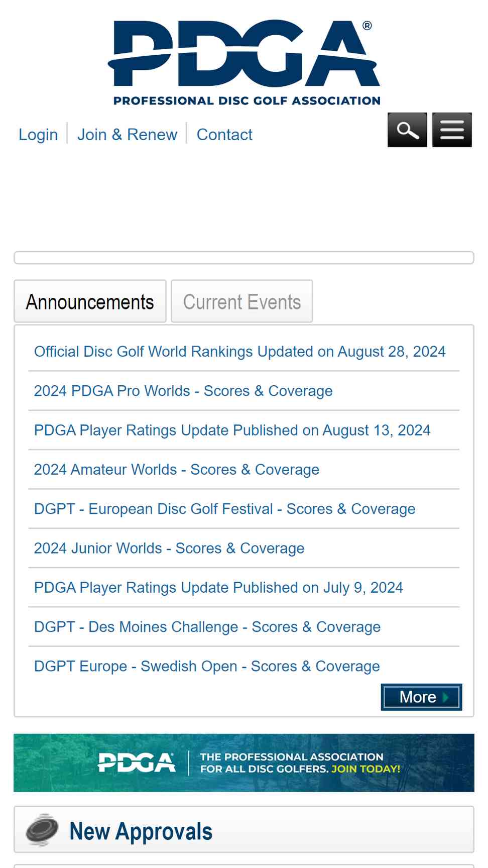Screen dimensions: 488x868
Task: Click the PDGA logo at top
Action: click(x=244, y=62)
